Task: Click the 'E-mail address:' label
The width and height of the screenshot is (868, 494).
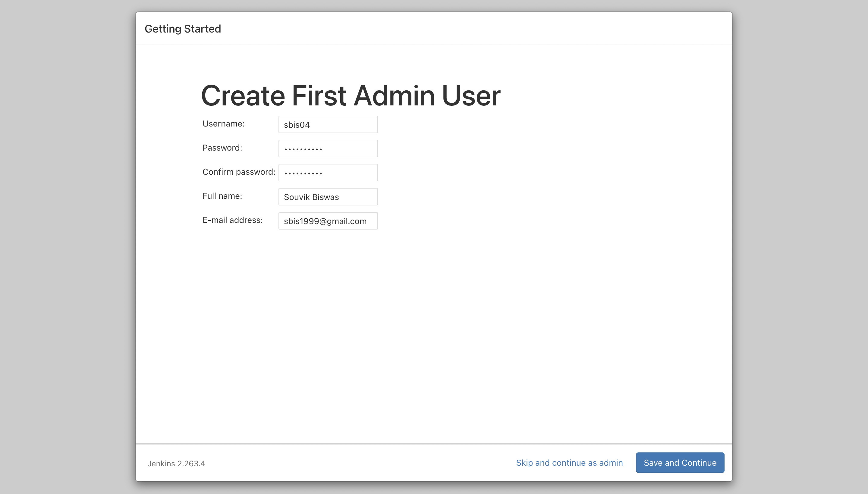Action: coord(233,220)
